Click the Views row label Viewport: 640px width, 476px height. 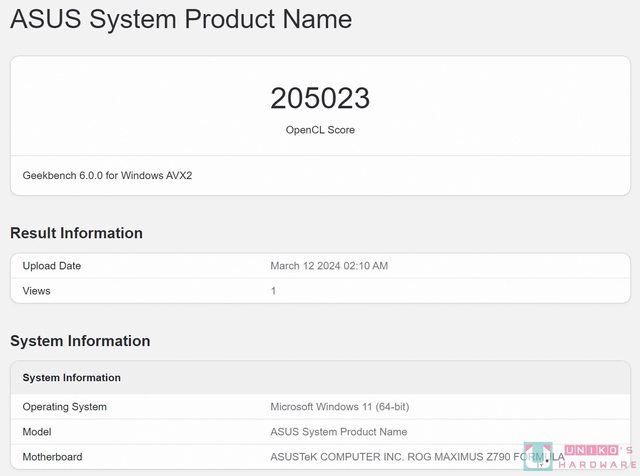coord(36,291)
